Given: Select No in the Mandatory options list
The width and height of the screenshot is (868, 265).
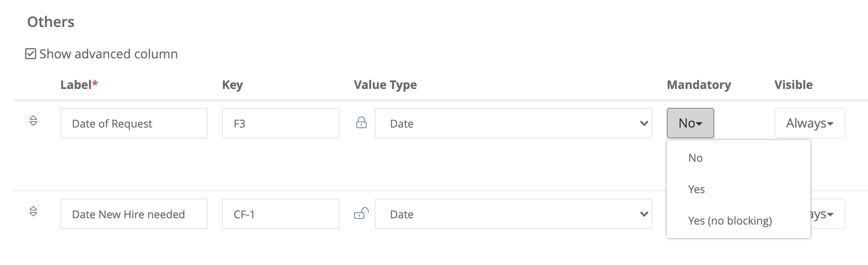Looking at the screenshot, I should click(x=695, y=158).
